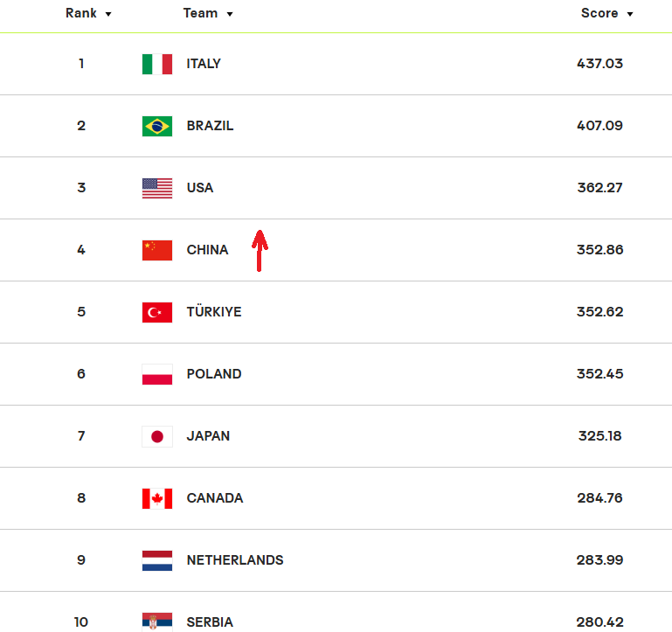Click the Netherlands flag icon
Screen dimensions: 672x632
[x=157, y=560]
